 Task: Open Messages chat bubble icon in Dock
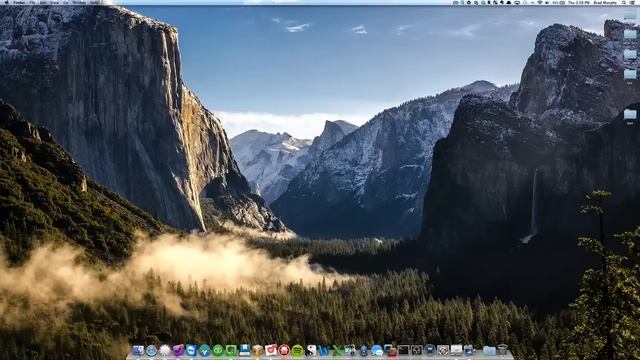tap(377, 351)
